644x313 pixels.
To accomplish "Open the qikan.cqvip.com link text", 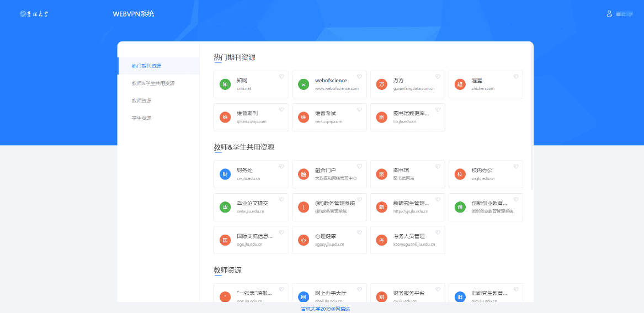I will tap(252, 121).
